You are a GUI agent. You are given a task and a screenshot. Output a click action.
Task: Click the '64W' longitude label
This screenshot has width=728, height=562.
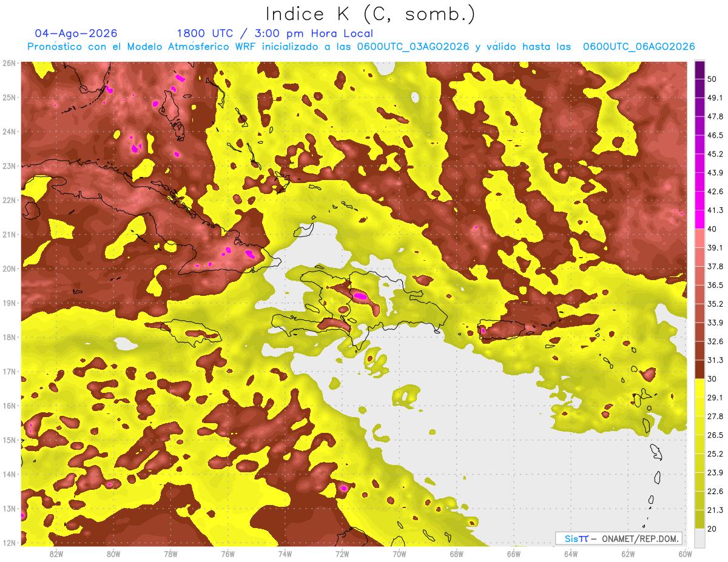pyautogui.click(x=571, y=554)
